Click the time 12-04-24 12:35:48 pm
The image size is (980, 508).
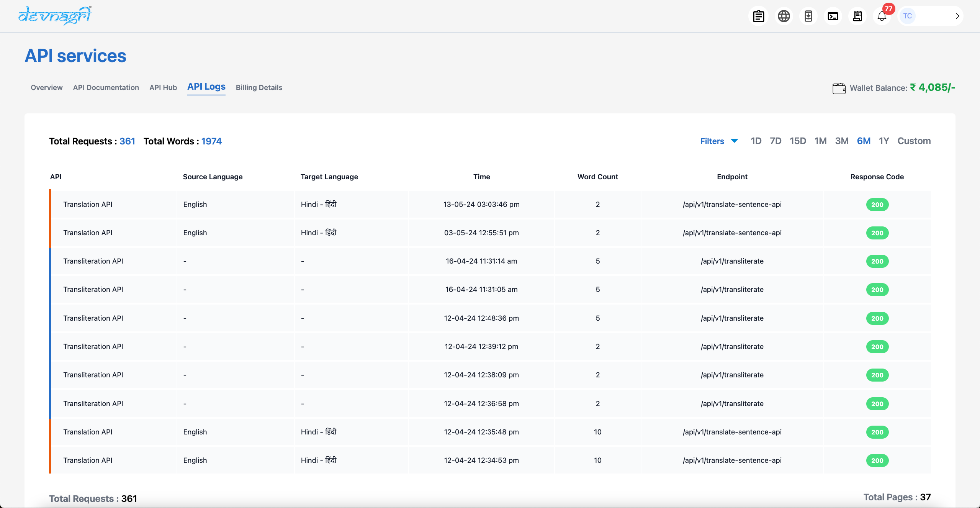click(481, 432)
